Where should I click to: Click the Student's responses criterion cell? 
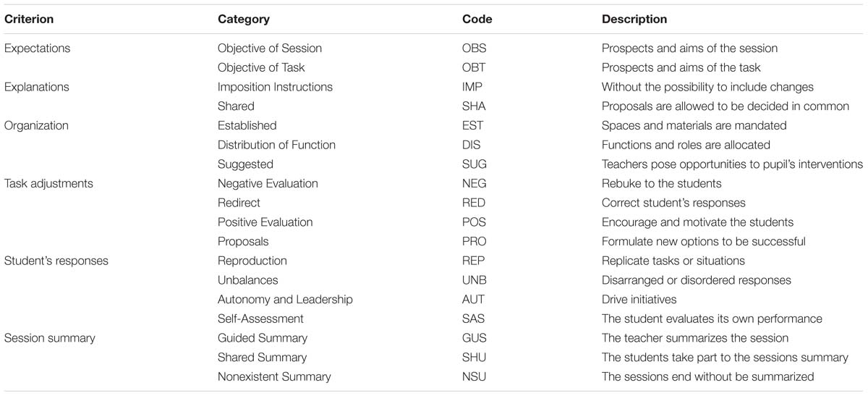[x=56, y=261]
